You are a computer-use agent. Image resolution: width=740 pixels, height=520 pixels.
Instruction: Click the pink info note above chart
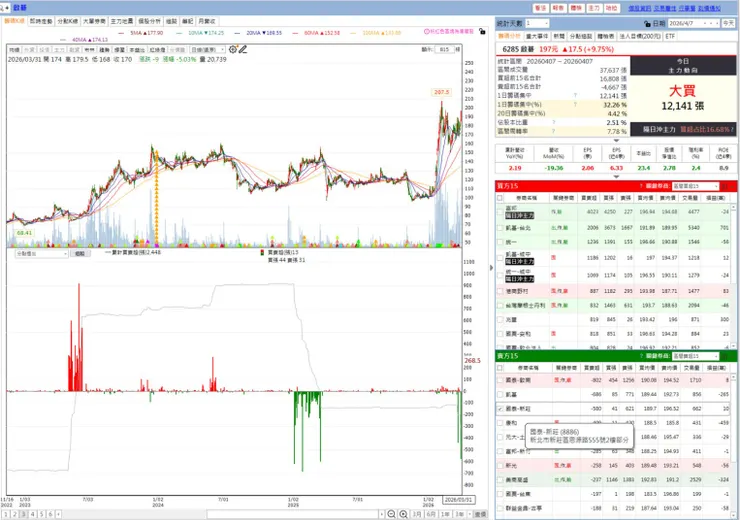448,31
